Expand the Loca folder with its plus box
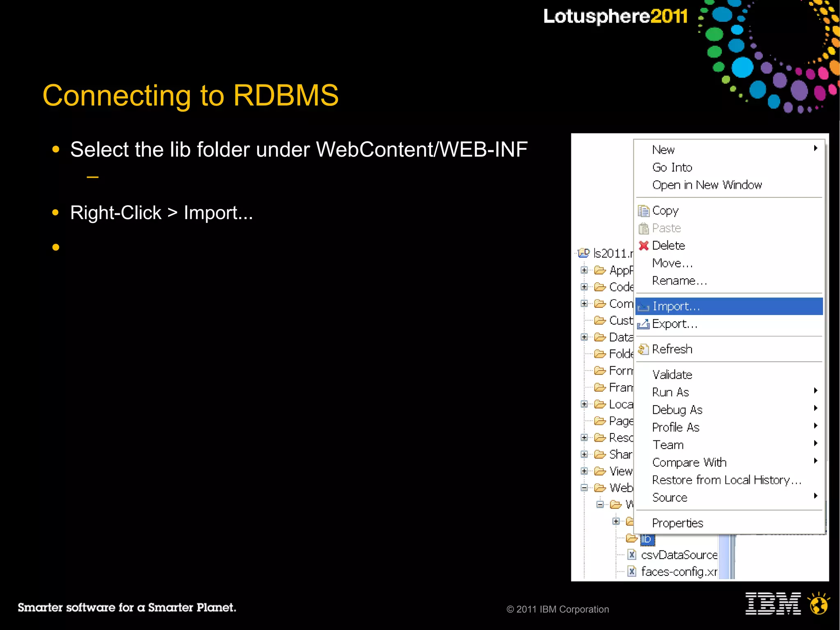Image resolution: width=840 pixels, height=630 pixels. point(584,404)
